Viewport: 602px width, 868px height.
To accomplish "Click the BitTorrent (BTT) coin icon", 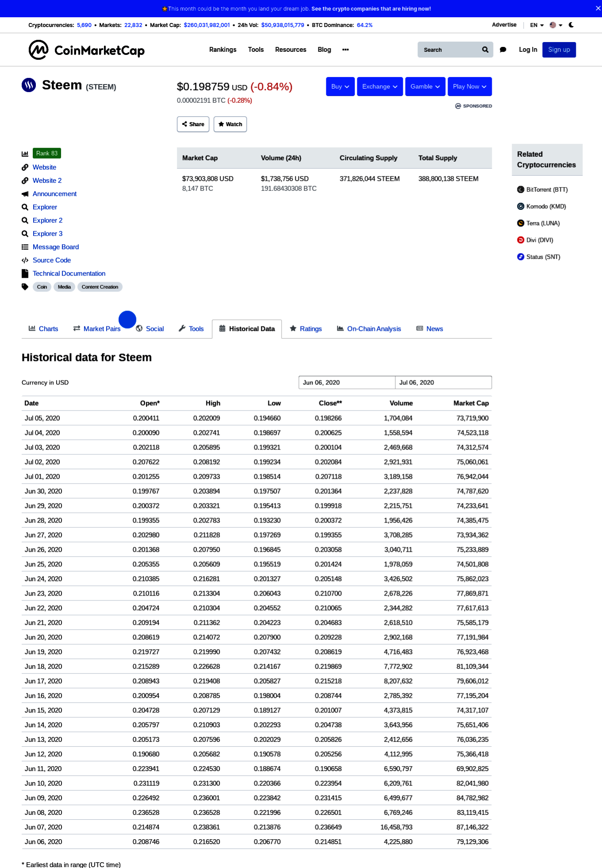I will pyautogui.click(x=521, y=190).
